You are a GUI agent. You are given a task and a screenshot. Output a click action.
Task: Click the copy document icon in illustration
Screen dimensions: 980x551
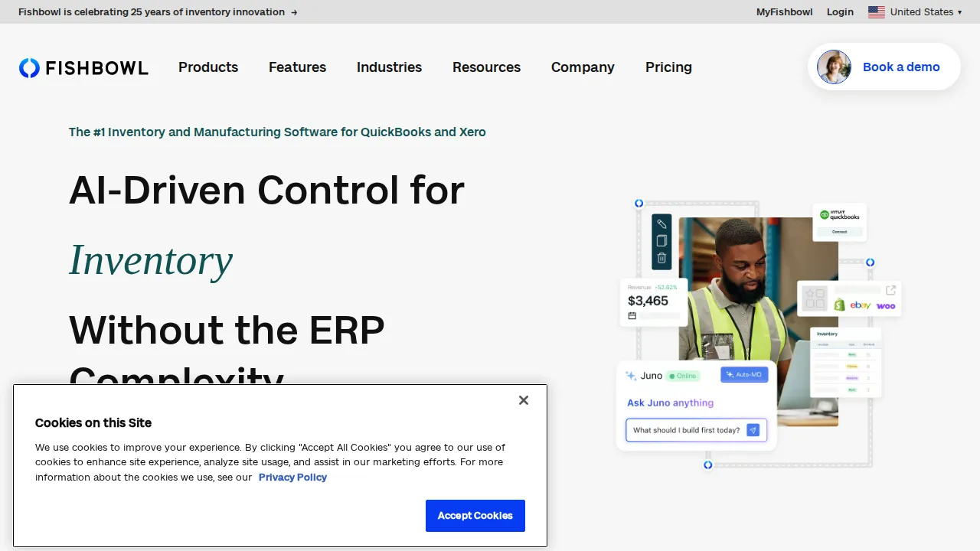pyautogui.click(x=661, y=240)
